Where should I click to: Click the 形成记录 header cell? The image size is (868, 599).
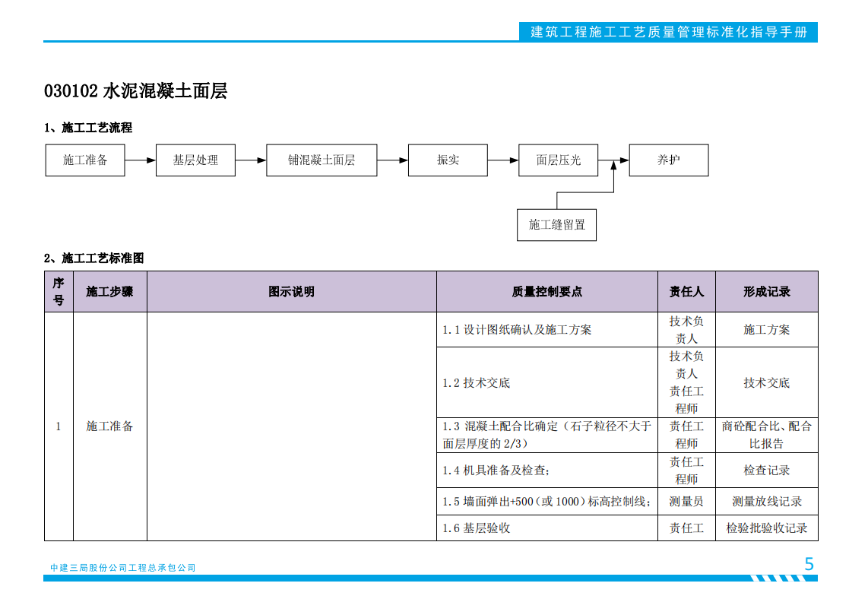click(x=766, y=291)
